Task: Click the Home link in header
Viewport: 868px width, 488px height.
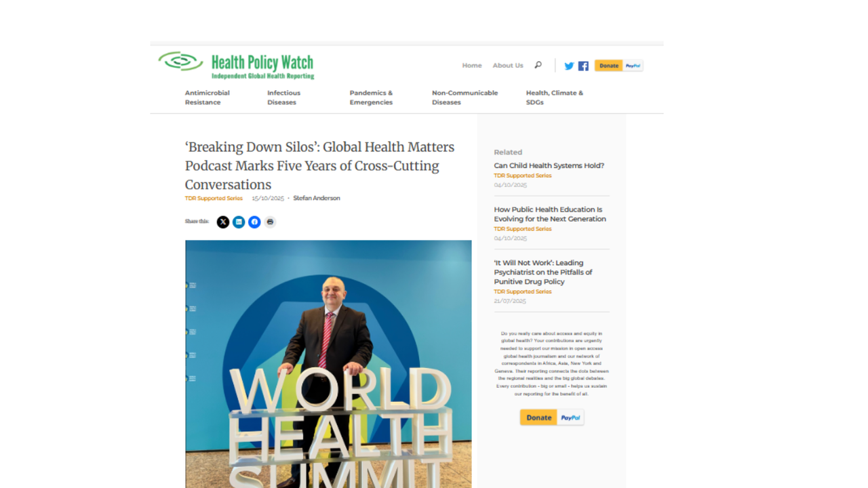Action: (x=472, y=66)
